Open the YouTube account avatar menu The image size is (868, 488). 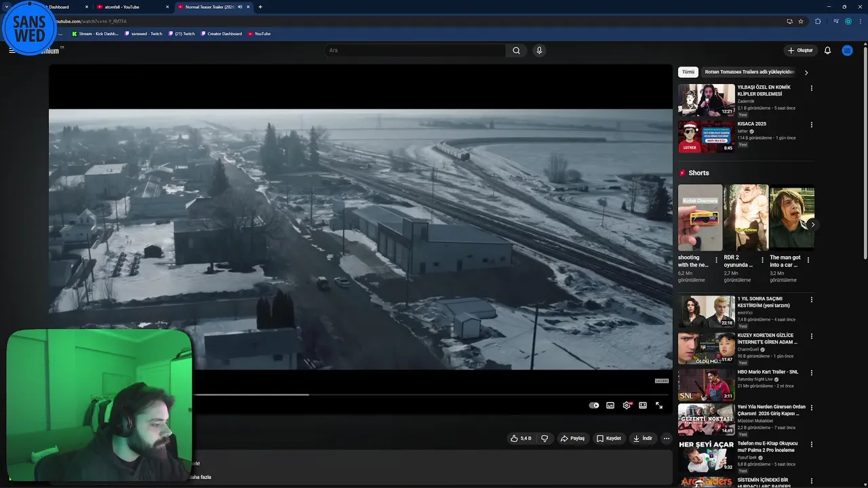tap(847, 50)
